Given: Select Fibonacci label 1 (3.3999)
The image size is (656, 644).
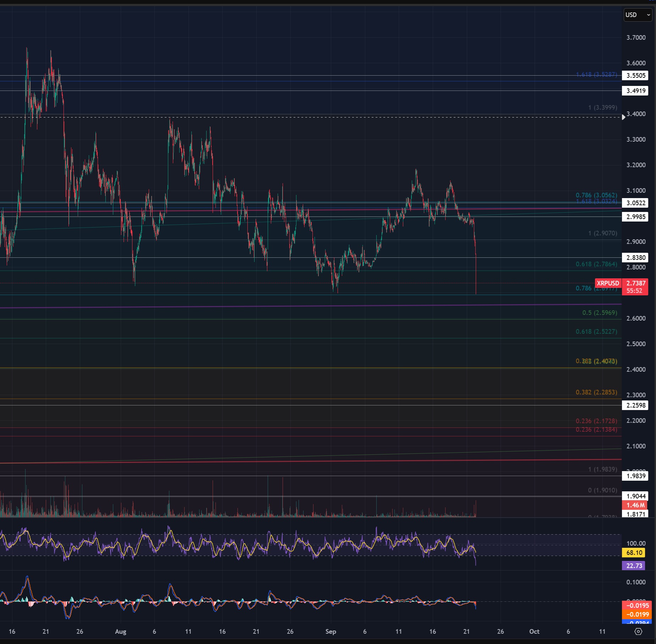Looking at the screenshot, I should coord(602,108).
